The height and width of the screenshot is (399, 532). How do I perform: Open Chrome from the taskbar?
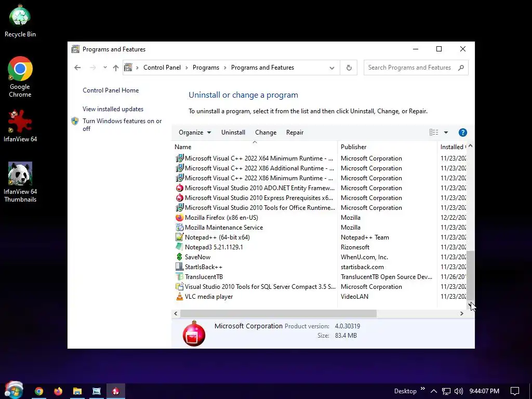pyautogui.click(x=39, y=391)
